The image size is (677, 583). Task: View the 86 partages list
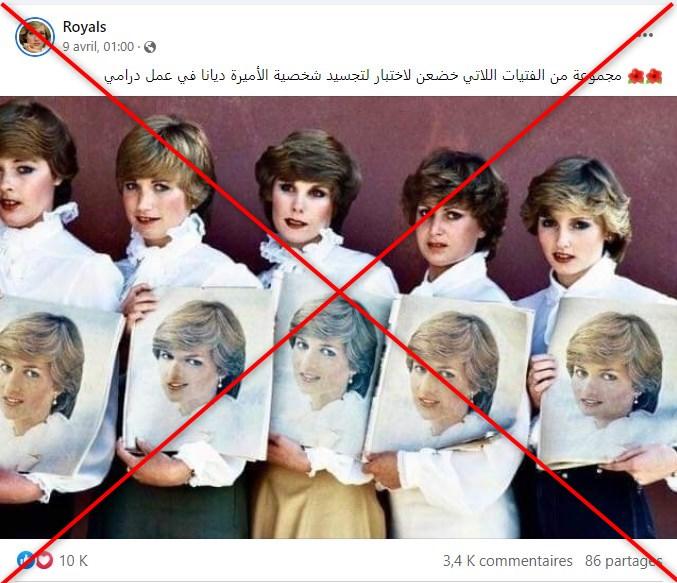623,561
